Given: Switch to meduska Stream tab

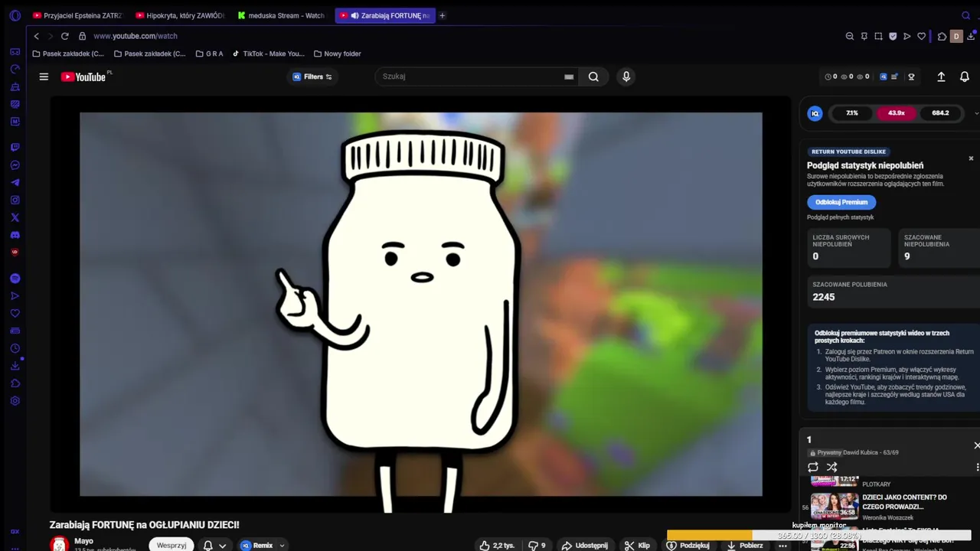Looking at the screenshot, I should click(x=282, y=15).
